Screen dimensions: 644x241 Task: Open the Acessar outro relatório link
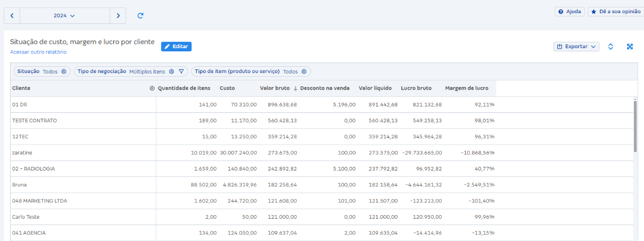coord(38,52)
